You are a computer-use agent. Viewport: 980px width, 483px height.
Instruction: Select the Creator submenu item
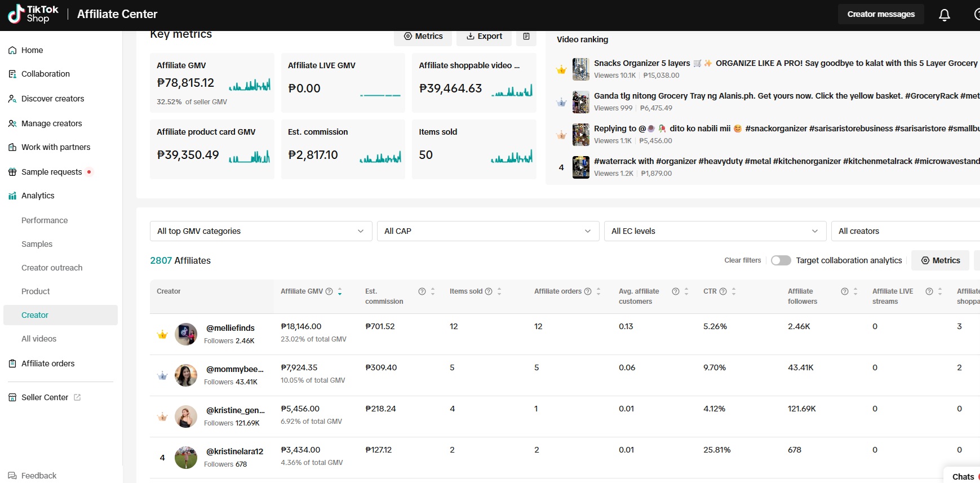(60, 315)
